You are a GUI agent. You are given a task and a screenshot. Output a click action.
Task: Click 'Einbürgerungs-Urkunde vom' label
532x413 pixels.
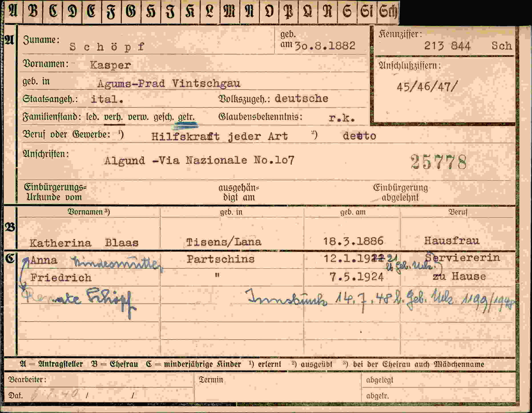click(55, 192)
